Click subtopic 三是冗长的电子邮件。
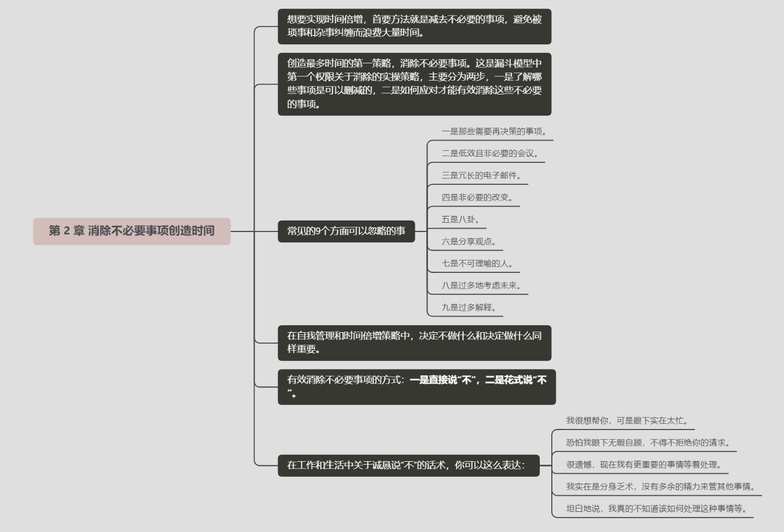Viewport: 784px width, 532px height. [482, 175]
